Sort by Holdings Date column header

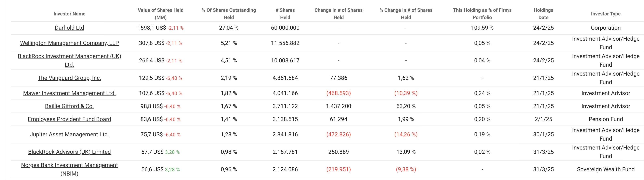543,14
